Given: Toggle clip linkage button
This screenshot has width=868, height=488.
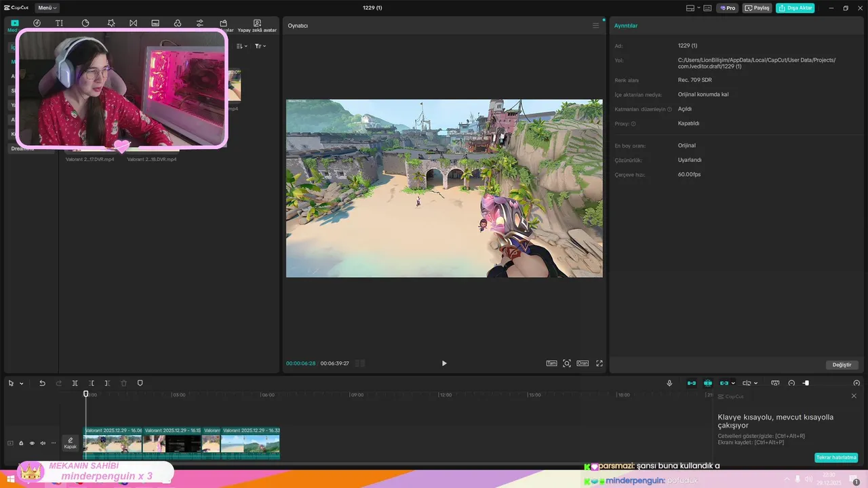Looking at the screenshot, I should click(724, 384).
